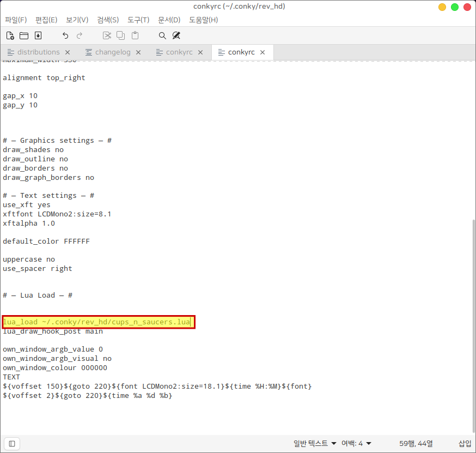The height and width of the screenshot is (453, 476).
Task: Click the paste clipboard icon
Action: pos(135,35)
